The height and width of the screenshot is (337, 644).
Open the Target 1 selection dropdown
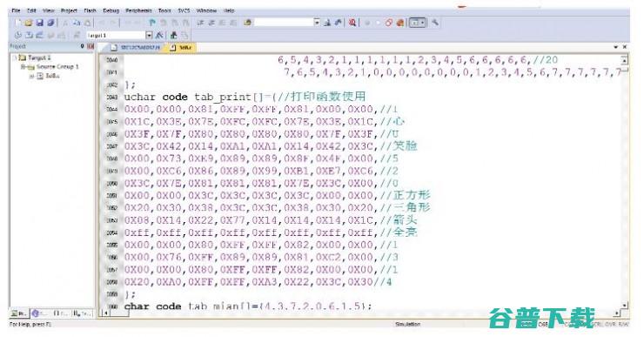149,36
